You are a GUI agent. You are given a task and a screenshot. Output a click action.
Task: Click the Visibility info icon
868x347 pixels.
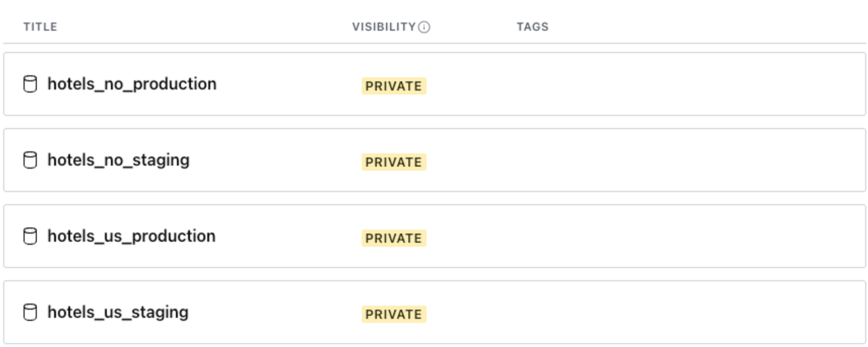coord(424,27)
